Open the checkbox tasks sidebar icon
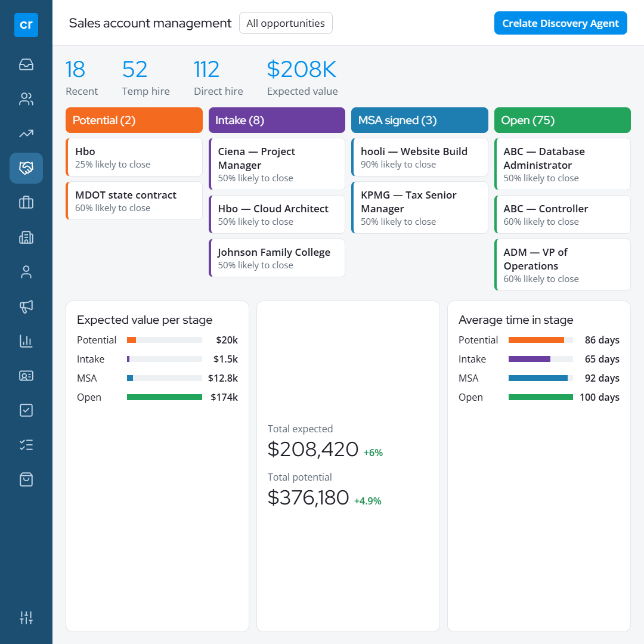Viewport: 644px width, 644px height. click(x=26, y=410)
